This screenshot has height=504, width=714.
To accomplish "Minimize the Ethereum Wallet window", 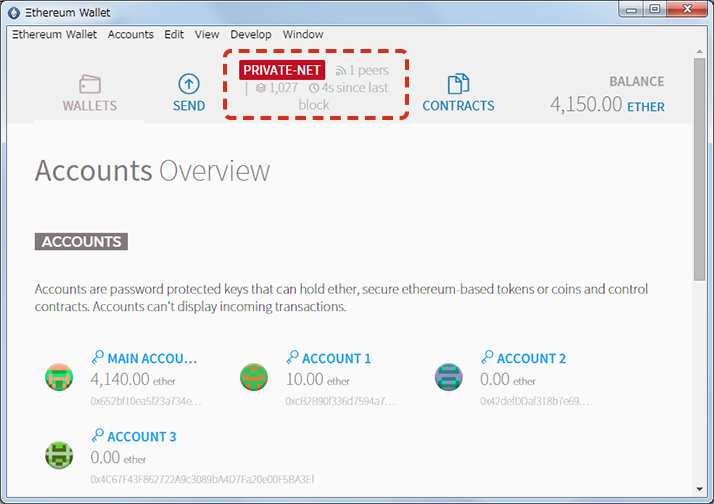I will [632, 10].
